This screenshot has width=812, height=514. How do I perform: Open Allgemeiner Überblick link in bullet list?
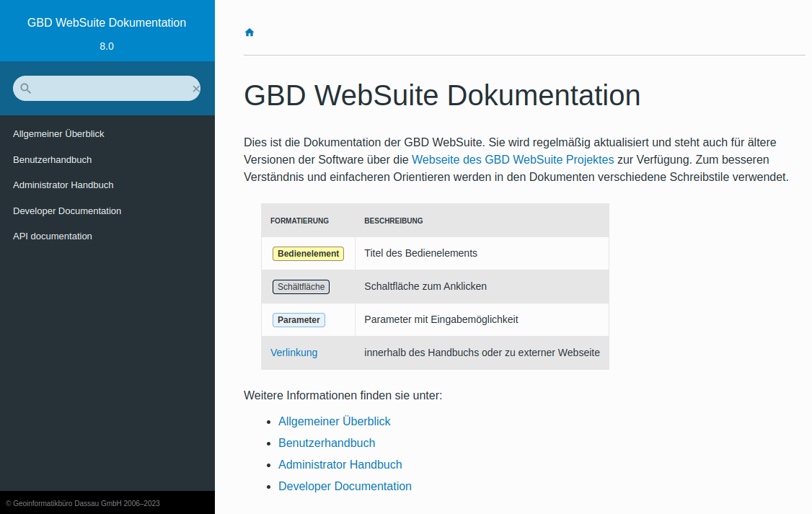(x=335, y=421)
